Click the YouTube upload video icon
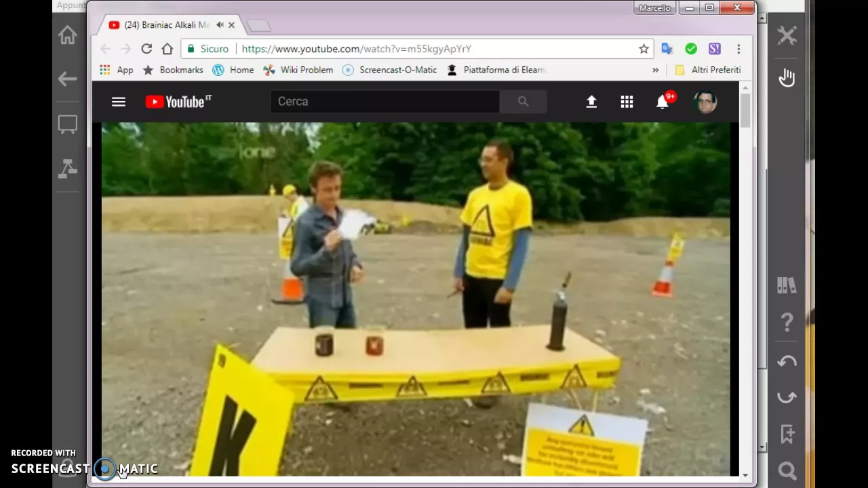The width and height of the screenshot is (868, 488). pyautogui.click(x=591, y=102)
